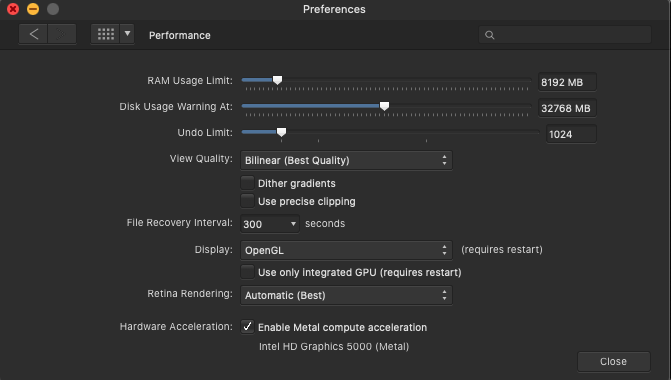Image resolution: width=671 pixels, height=380 pixels.
Task: Adjust the RAM Usage Limit slider
Action: [x=277, y=80]
